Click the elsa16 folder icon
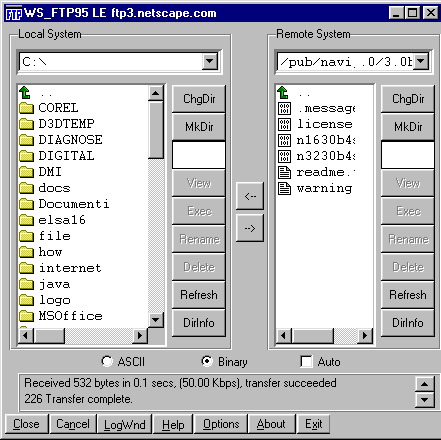441x440 pixels. [x=26, y=220]
